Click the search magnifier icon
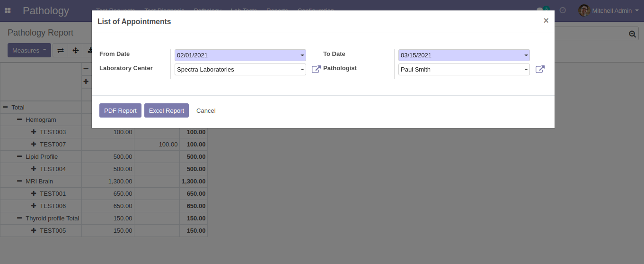644x264 pixels. tap(632, 34)
